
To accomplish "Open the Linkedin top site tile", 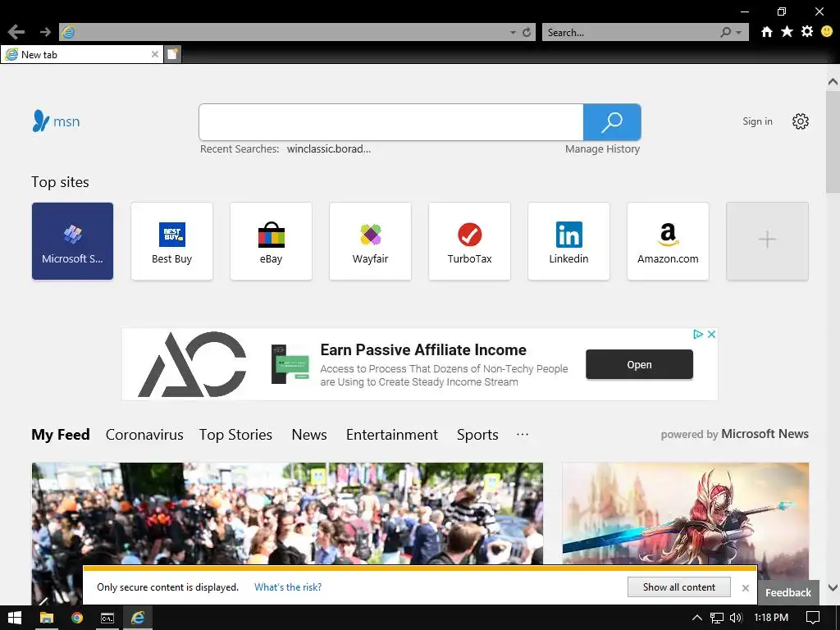I will click(568, 241).
